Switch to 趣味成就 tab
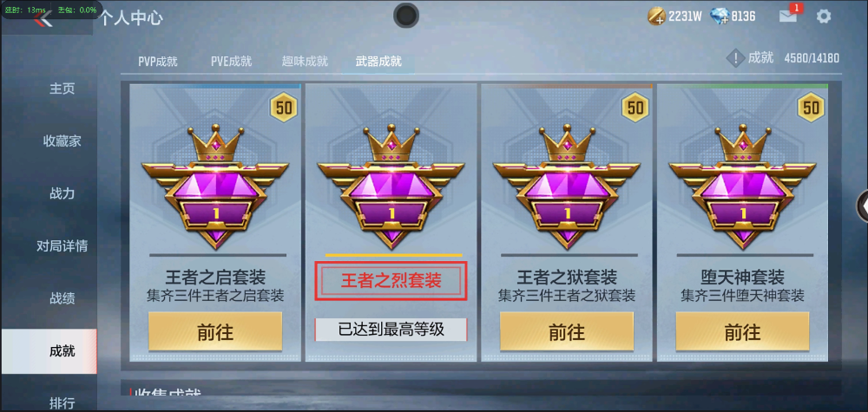The image size is (868, 412). (305, 62)
